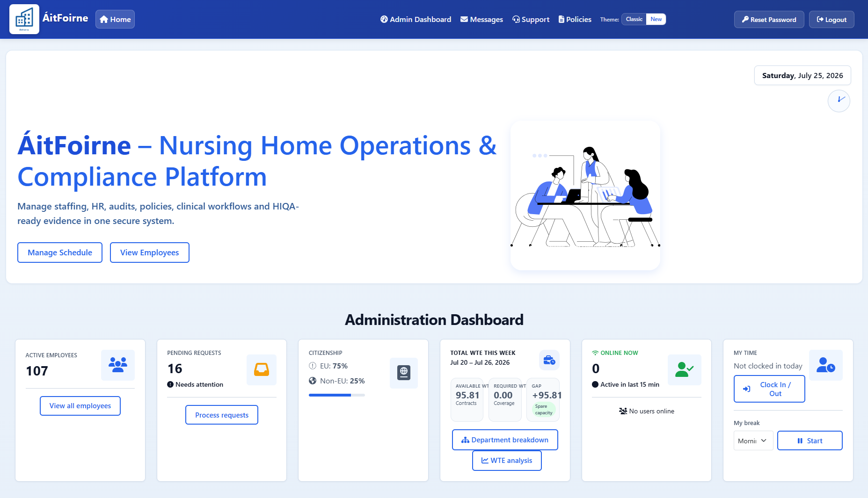The height and width of the screenshot is (498, 868).
Task: Click the "My break" label
Action: [747, 423]
